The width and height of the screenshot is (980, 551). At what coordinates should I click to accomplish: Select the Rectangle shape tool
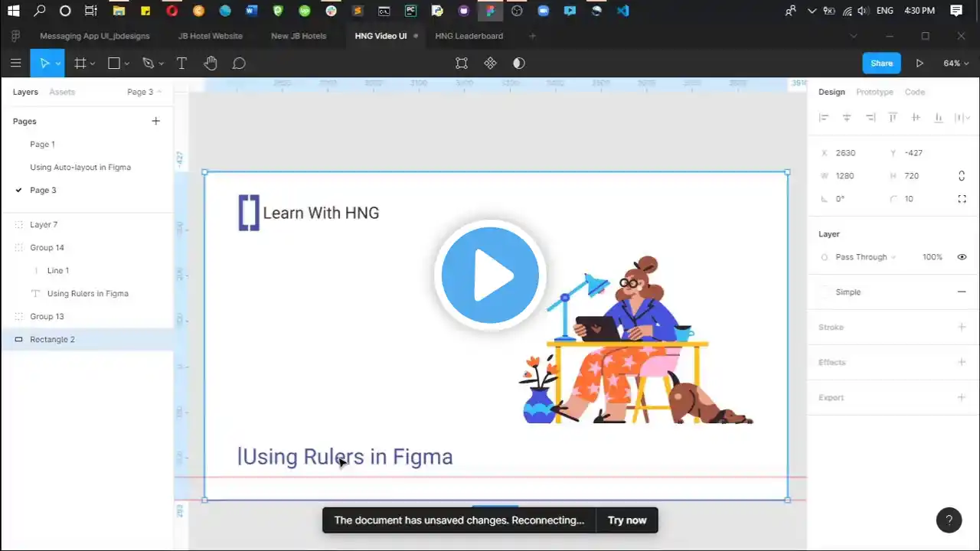114,64
